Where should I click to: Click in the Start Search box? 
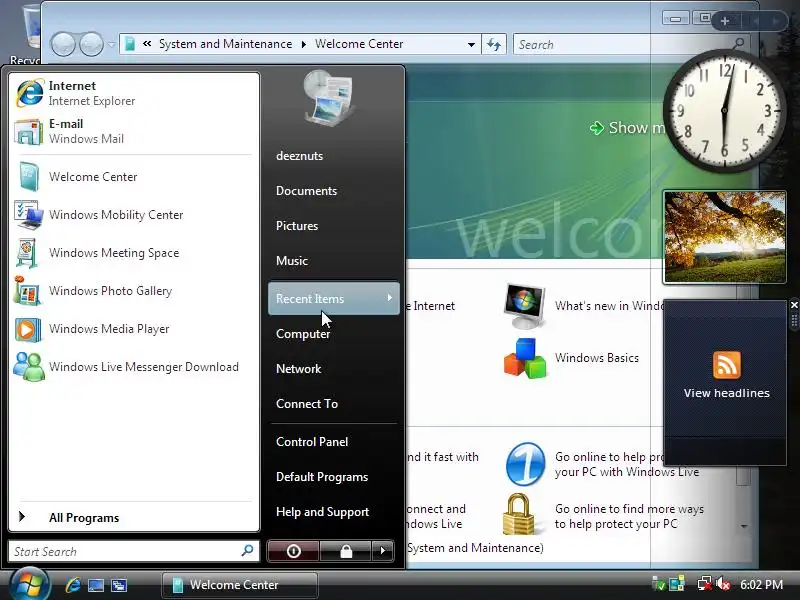[x=134, y=551]
